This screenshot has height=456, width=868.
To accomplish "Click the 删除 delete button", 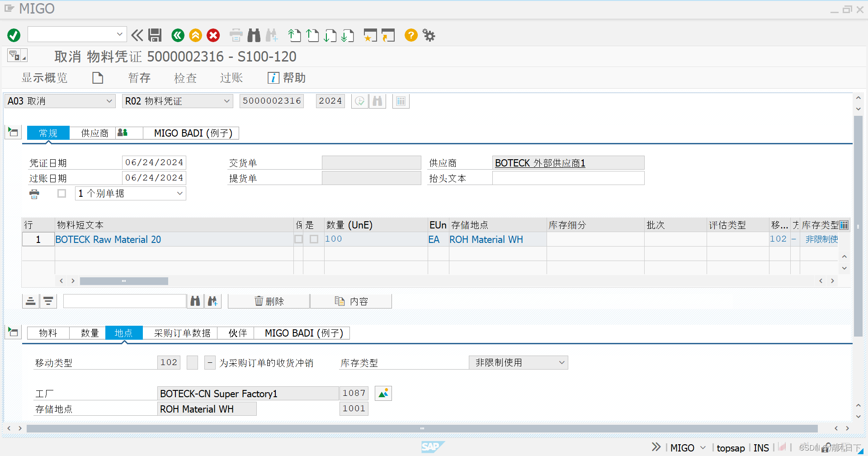I will coord(269,301).
